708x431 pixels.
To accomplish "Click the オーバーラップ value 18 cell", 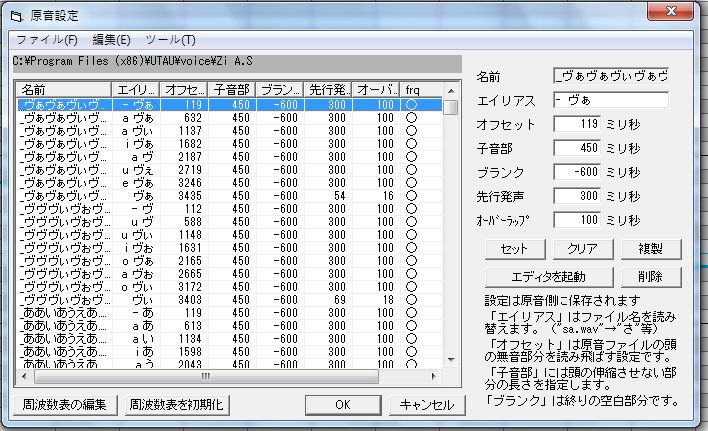I will 388,300.
